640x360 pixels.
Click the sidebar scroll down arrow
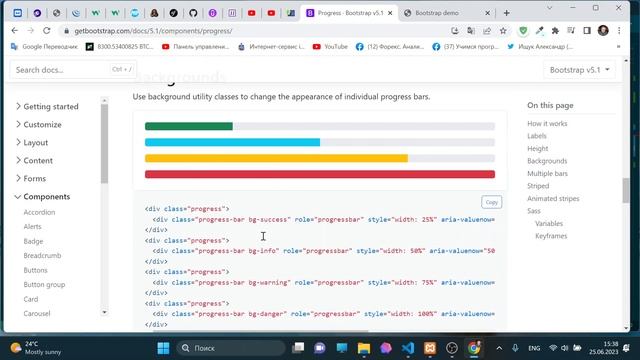click(104, 312)
